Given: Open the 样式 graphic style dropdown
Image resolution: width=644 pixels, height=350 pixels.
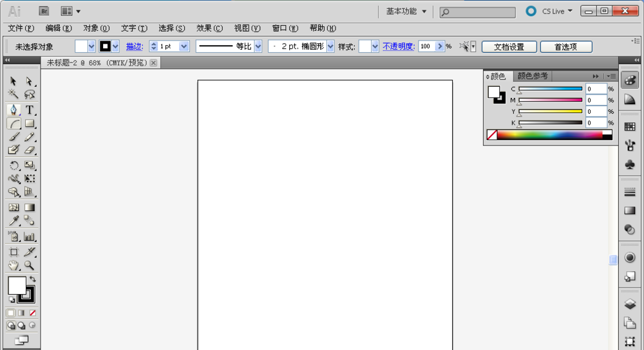Looking at the screenshot, I should tap(375, 46).
